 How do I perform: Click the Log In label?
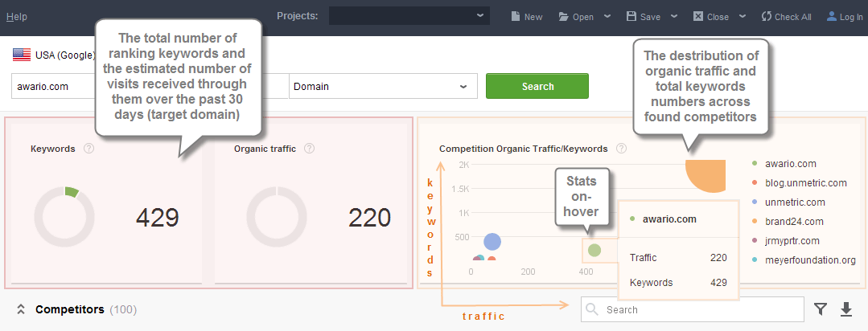pos(851,17)
